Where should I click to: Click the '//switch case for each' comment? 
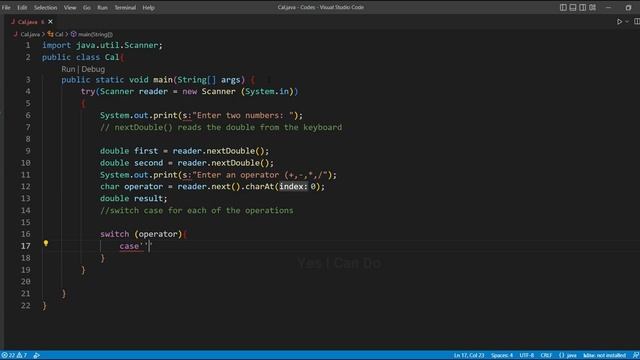(197, 210)
